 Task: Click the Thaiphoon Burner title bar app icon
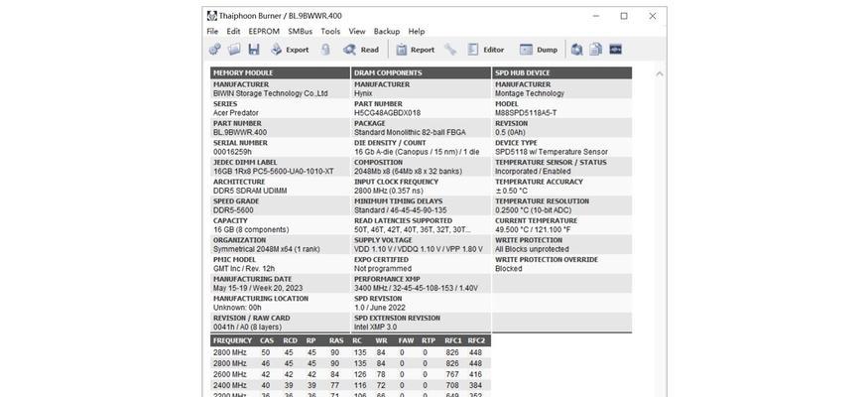(x=212, y=16)
